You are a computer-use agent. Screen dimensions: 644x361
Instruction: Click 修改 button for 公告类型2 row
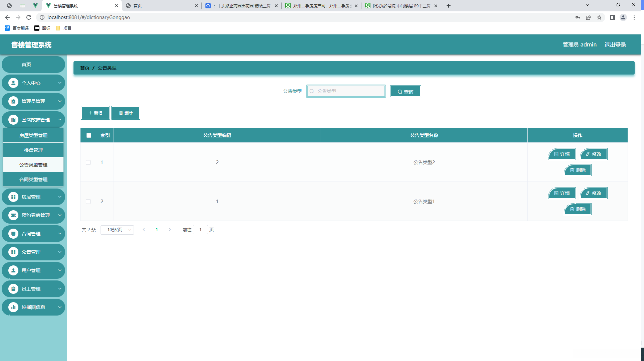tap(594, 154)
